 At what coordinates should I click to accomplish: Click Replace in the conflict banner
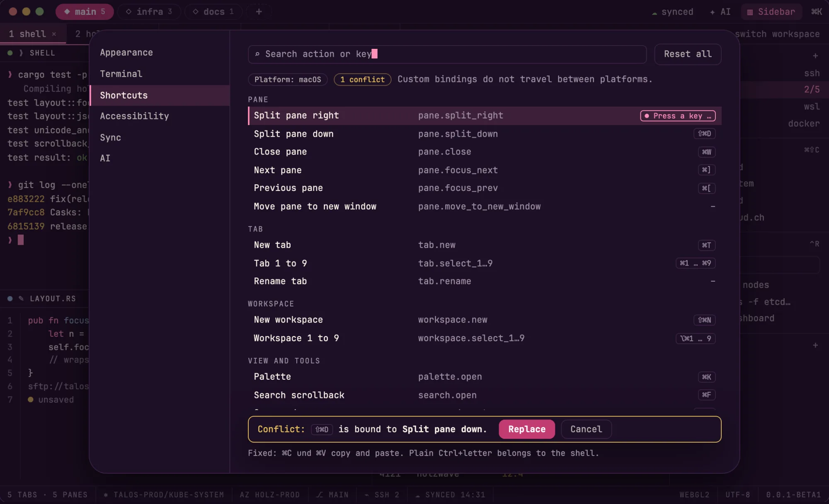click(x=527, y=429)
